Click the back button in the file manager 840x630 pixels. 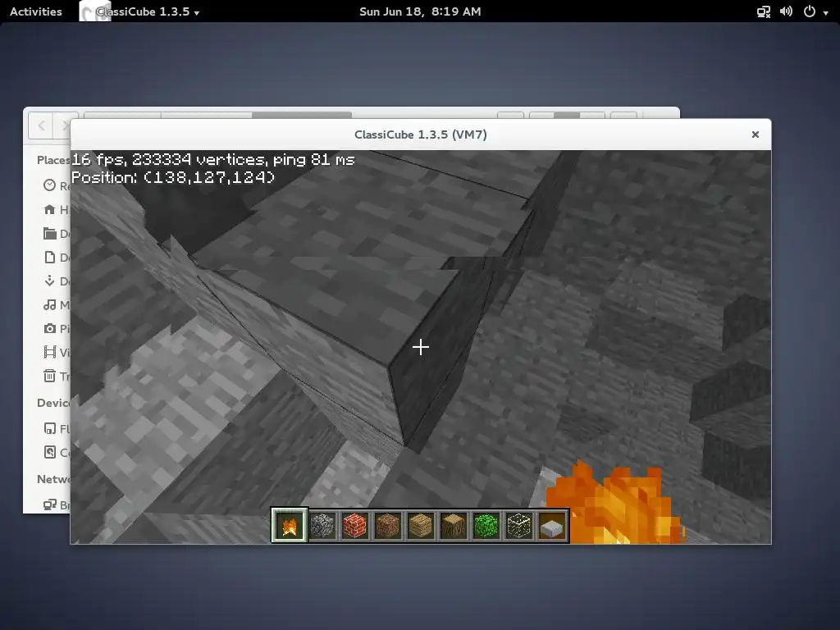click(x=41, y=126)
